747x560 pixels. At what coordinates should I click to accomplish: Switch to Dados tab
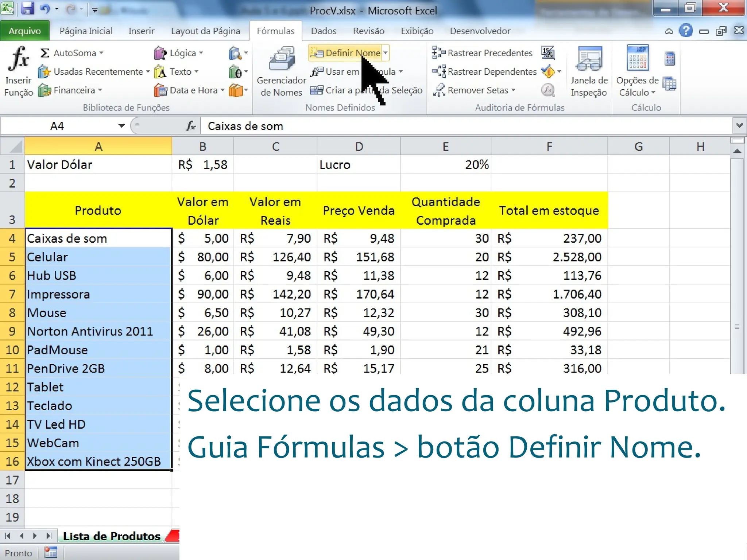324,31
